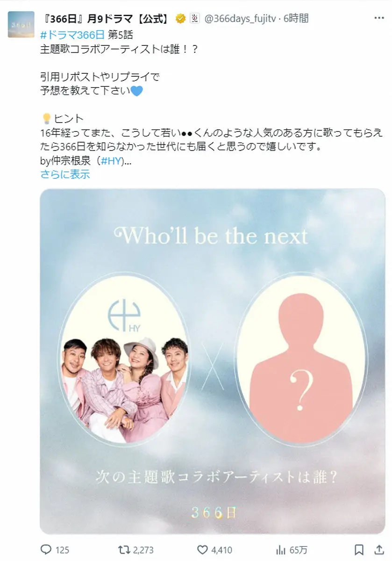Open the 366日 profile avatar

[x=21, y=24]
